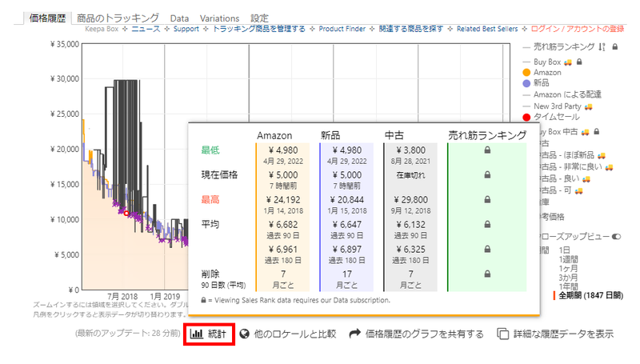Open the ニュース link
The image size is (640, 364).
pyautogui.click(x=146, y=29)
